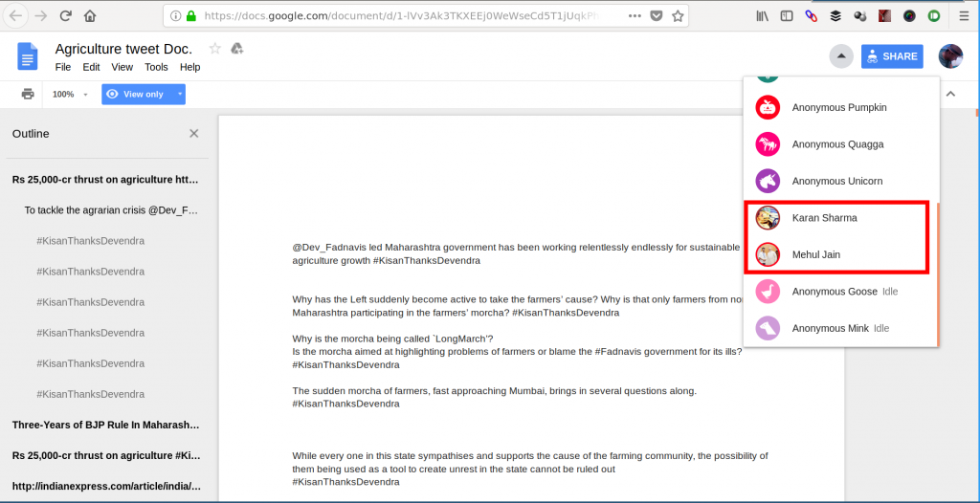The image size is (980, 503).
Task: Click the View only mode button
Action: click(136, 95)
